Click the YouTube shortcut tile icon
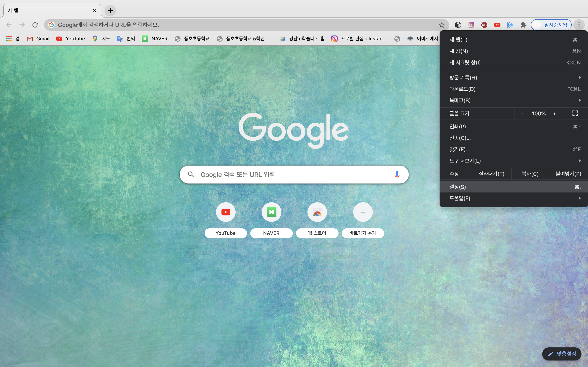 [x=225, y=212]
